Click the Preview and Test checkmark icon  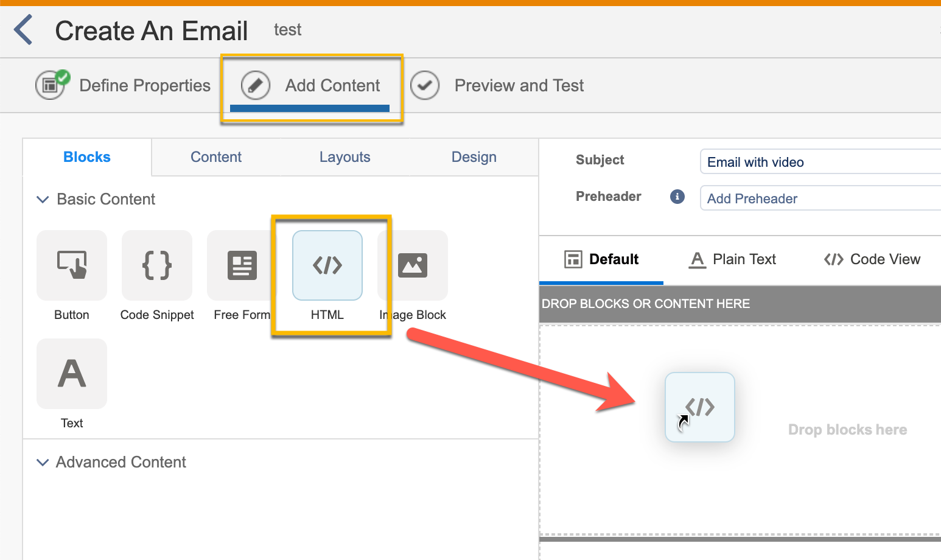click(425, 85)
